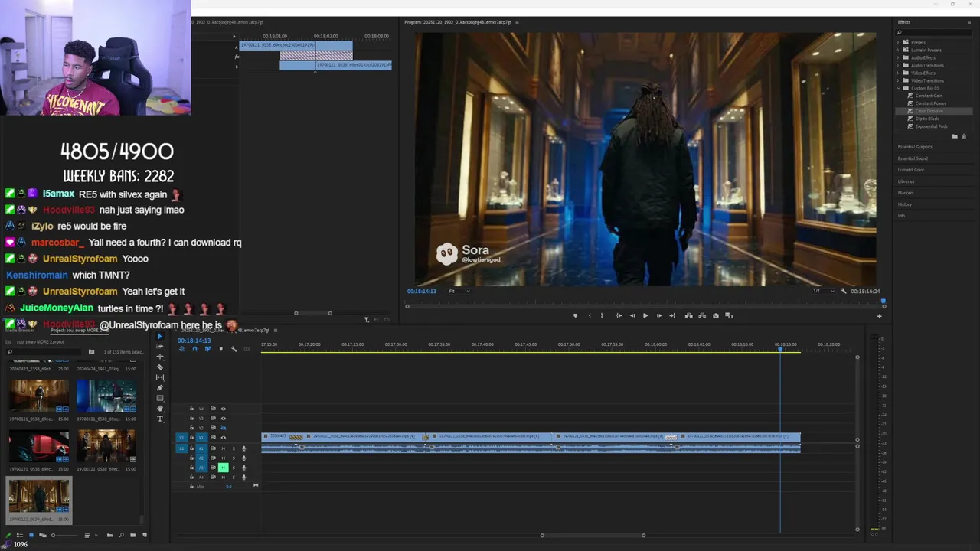Mute audio track A1
The height and width of the screenshot is (551, 980).
click(224, 448)
